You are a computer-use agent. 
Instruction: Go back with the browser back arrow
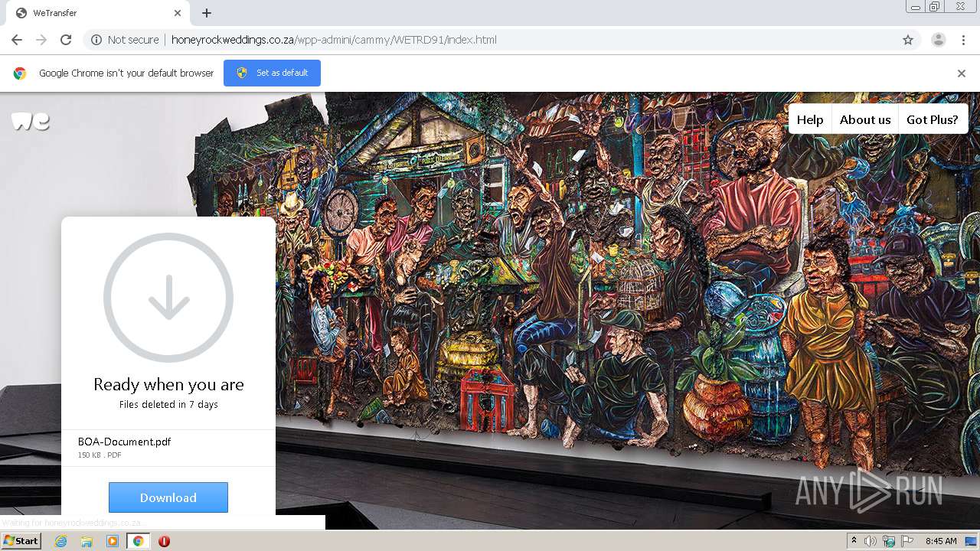click(17, 40)
